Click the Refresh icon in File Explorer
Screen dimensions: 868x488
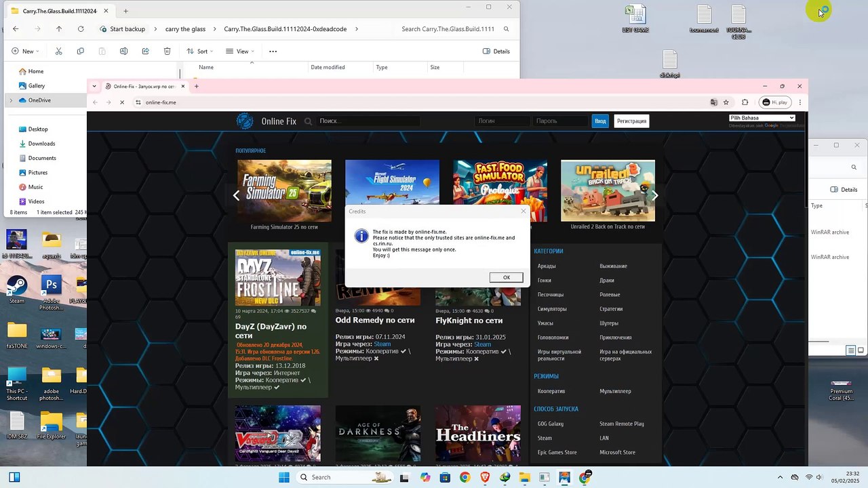click(81, 29)
